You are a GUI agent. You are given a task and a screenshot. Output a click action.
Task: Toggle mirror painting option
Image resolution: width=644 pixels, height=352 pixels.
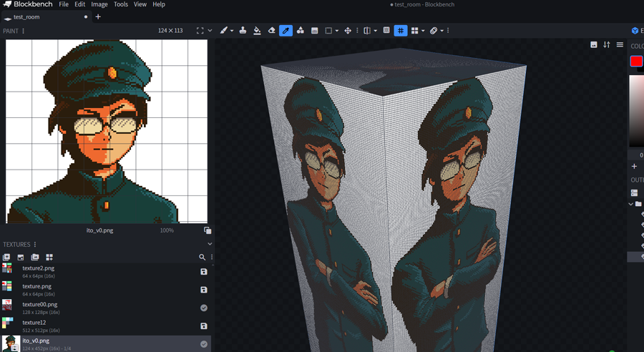pyautogui.click(x=367, y=31)
